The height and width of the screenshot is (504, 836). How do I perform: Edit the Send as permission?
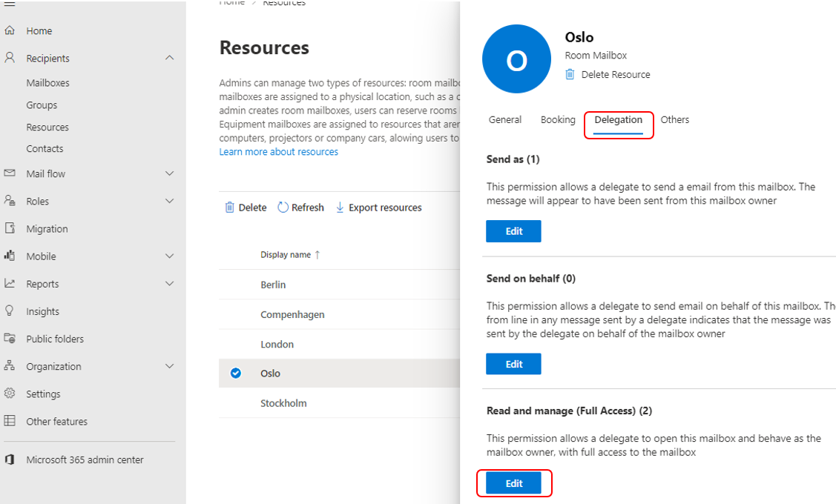pyautogui.click(x=513, y=231)
